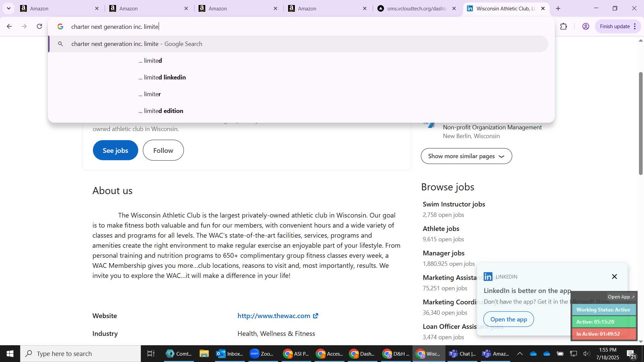Select the Google Search suggestion row
Image resolution: width=644 pixels, height=362 pixels.
[299, 44]
